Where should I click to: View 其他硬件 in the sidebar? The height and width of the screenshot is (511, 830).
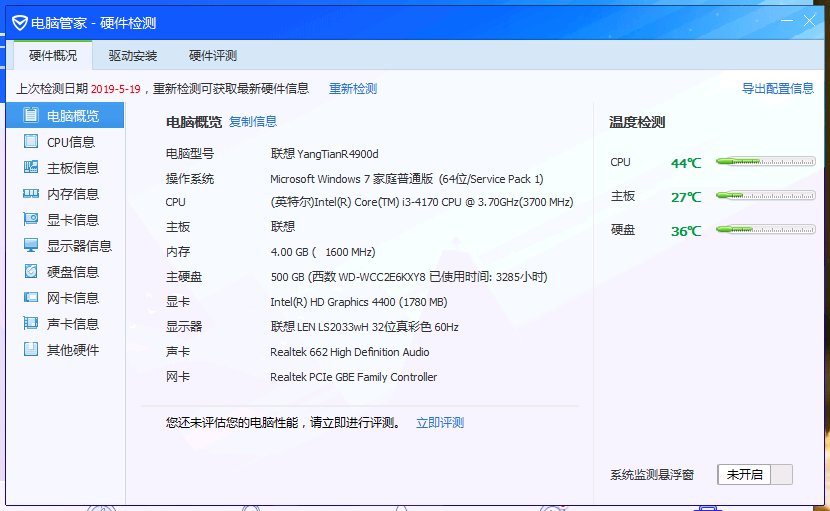65,349
